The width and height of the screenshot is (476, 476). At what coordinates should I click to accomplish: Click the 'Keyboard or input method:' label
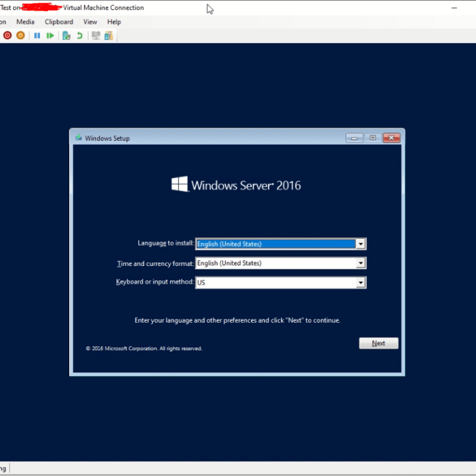155,282
